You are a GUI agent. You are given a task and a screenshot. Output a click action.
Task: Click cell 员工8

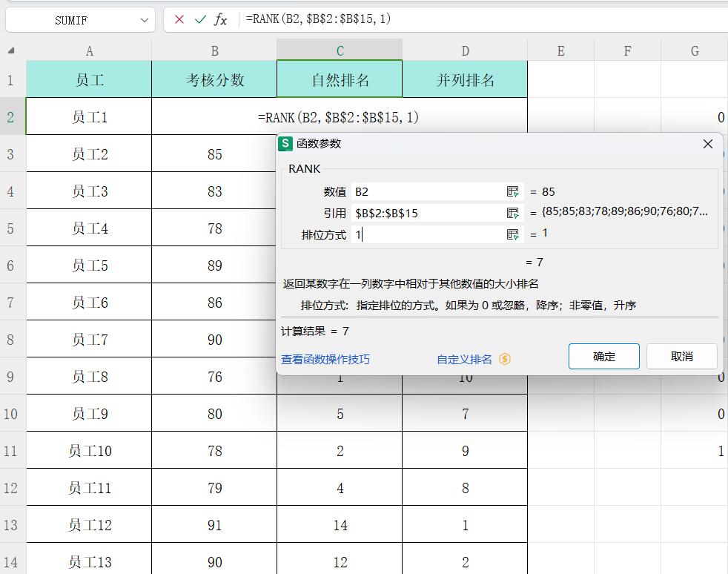[89, 377]
